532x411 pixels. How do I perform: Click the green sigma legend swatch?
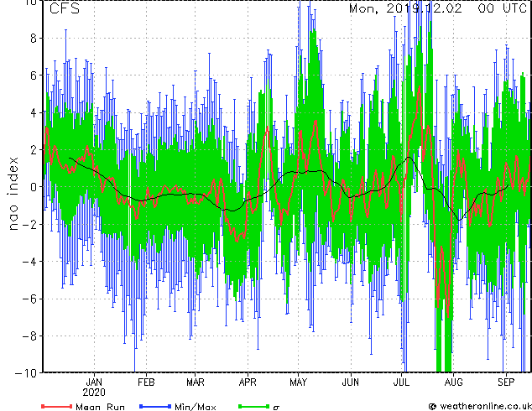254,406
